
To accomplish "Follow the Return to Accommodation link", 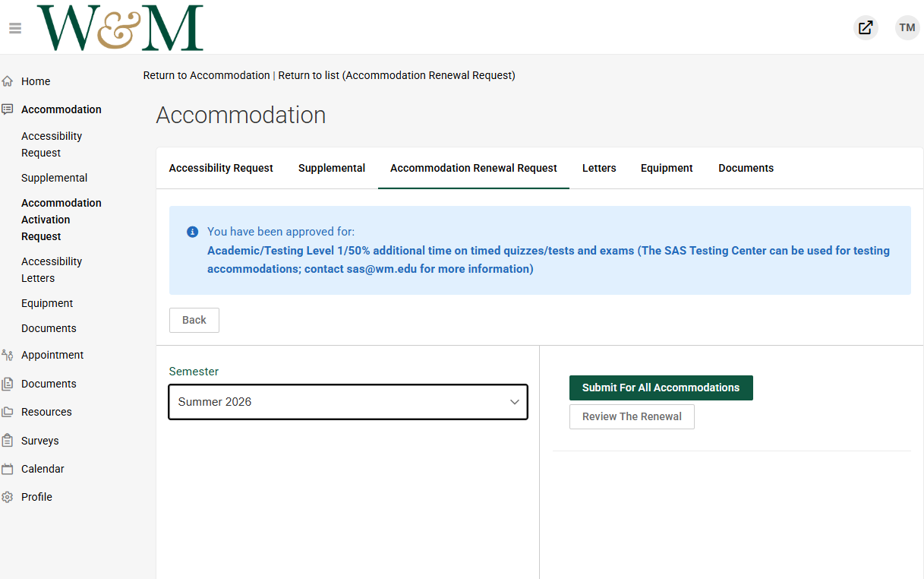I will [x=207, y=75].
